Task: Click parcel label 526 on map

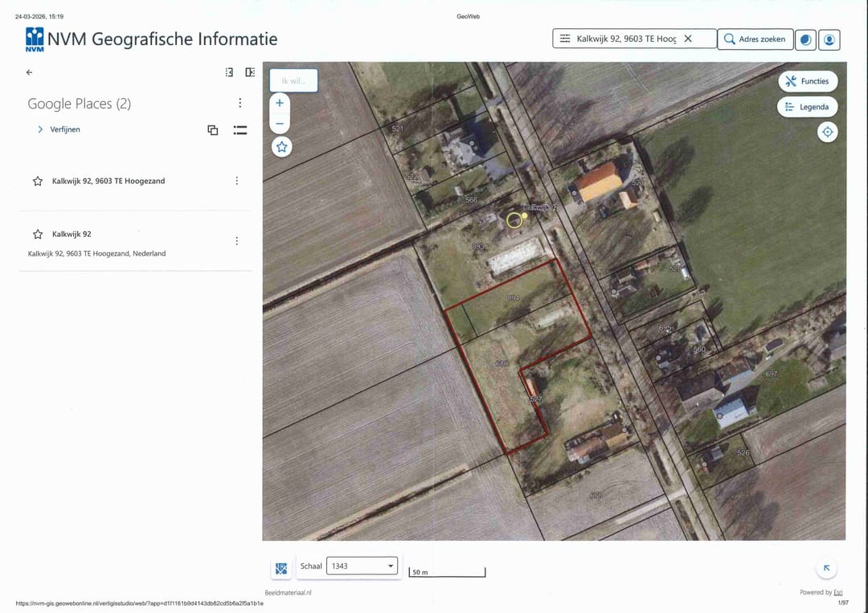Action: (743, 452)
